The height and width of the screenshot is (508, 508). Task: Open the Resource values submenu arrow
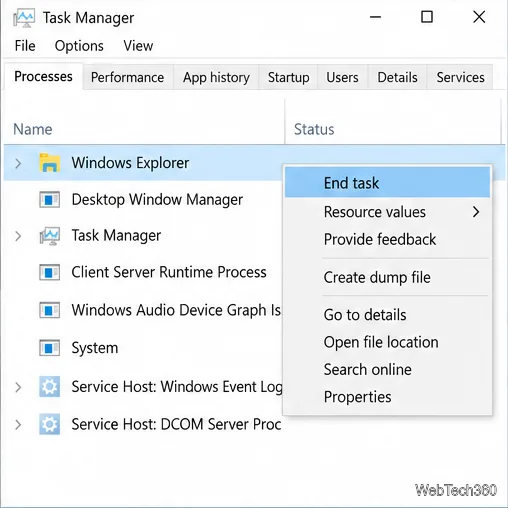click(x=476, y=212)
